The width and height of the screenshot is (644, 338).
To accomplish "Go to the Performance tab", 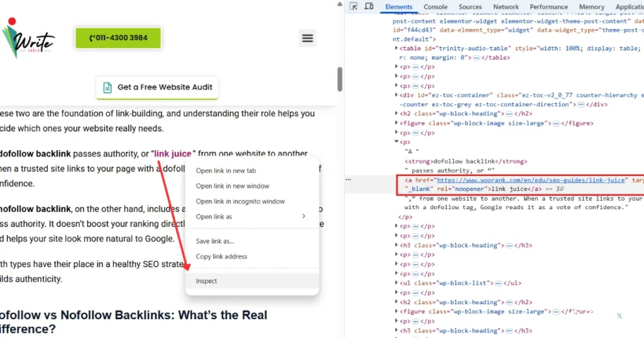I will 548,7.
